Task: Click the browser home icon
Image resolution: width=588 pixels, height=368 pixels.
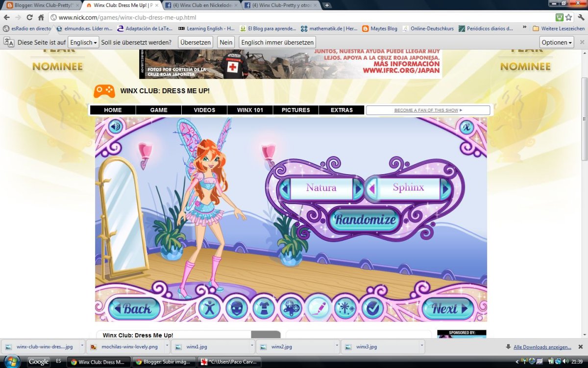Action: [41, 17]
